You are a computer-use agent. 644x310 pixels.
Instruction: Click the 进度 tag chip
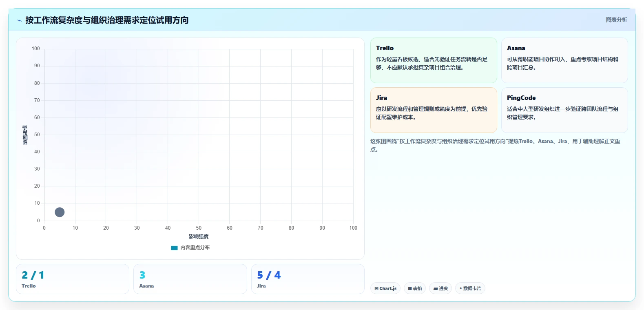pyautogui.click(x=440, y=288)
